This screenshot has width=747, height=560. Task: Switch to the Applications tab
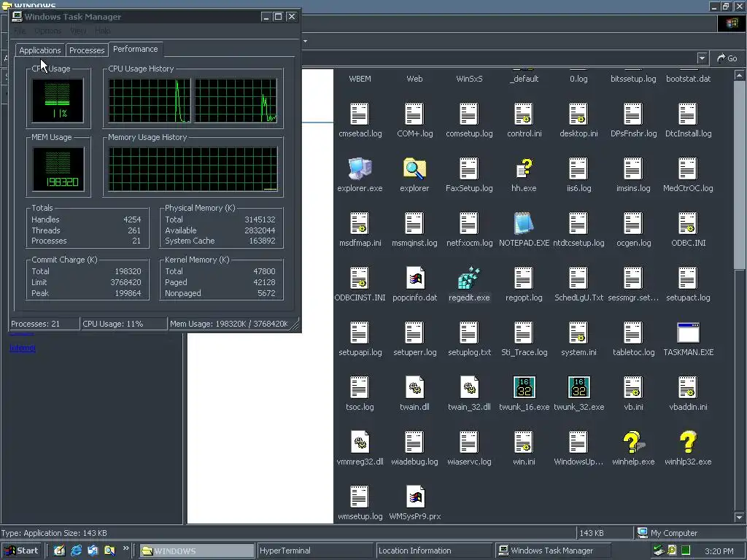(x=40, y=50)
